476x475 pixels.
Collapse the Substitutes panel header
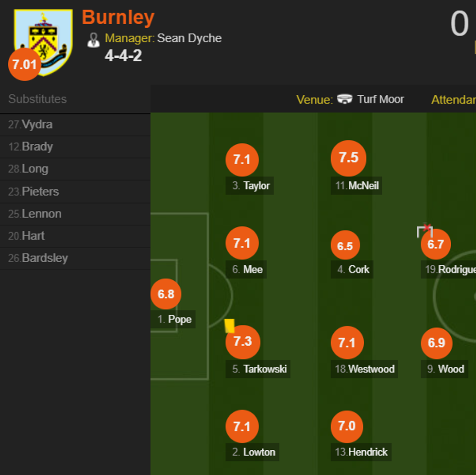click(x=37, y=99)
